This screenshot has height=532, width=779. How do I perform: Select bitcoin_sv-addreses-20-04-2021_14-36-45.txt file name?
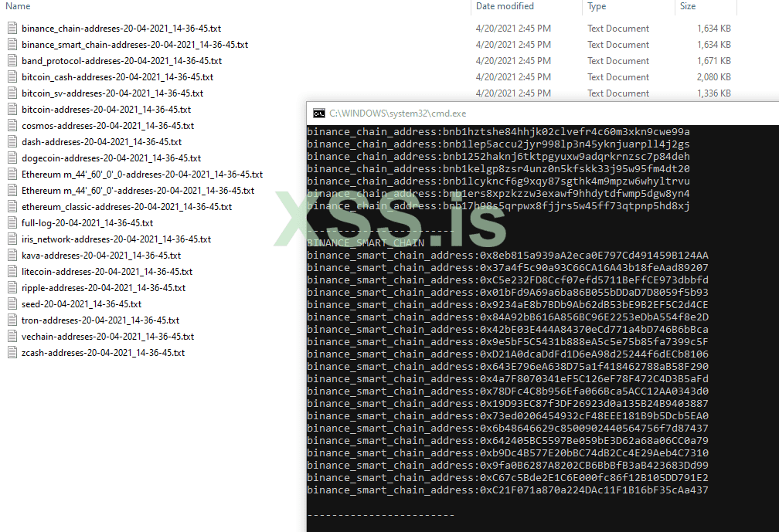[112, 93]
